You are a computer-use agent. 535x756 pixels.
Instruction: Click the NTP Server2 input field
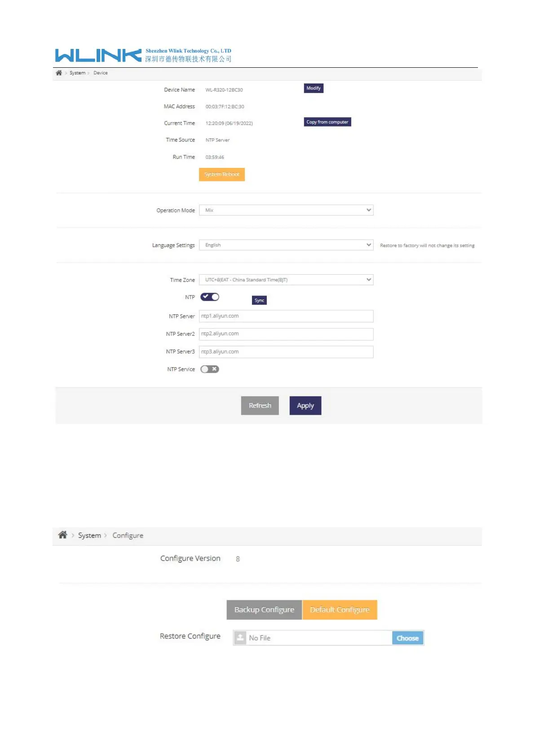pos(286,334)
